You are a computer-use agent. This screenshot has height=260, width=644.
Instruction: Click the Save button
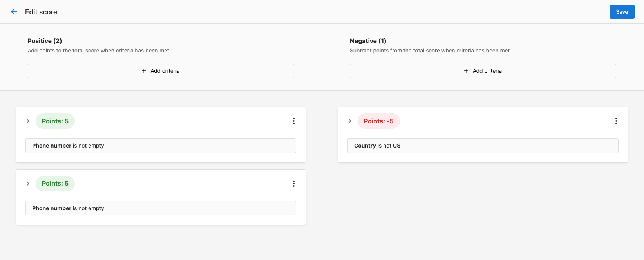[622, 12]
